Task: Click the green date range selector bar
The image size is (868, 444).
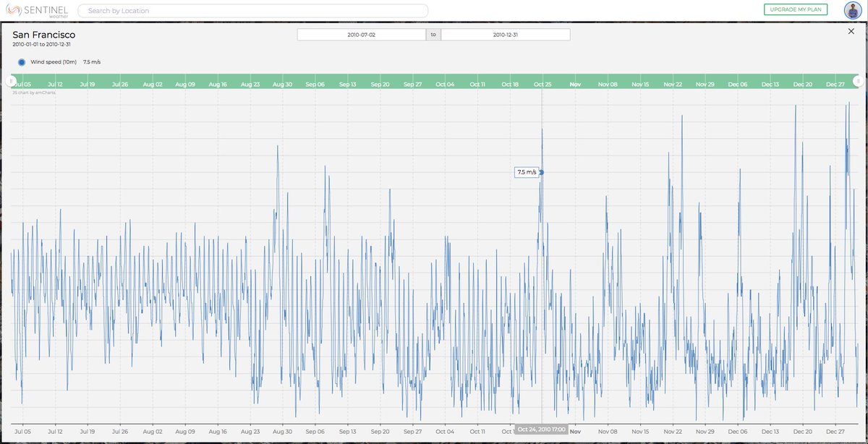Action: (434, 84)
